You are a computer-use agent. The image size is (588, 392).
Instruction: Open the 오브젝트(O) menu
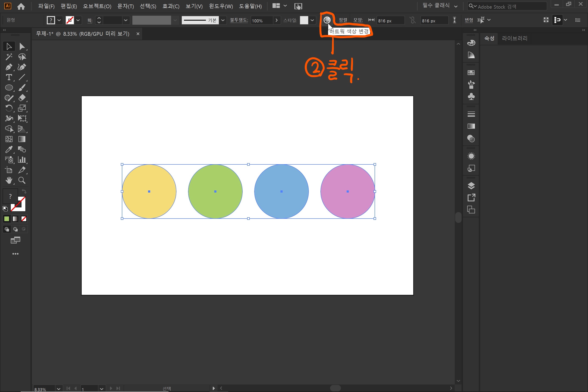tap(97, 6)
